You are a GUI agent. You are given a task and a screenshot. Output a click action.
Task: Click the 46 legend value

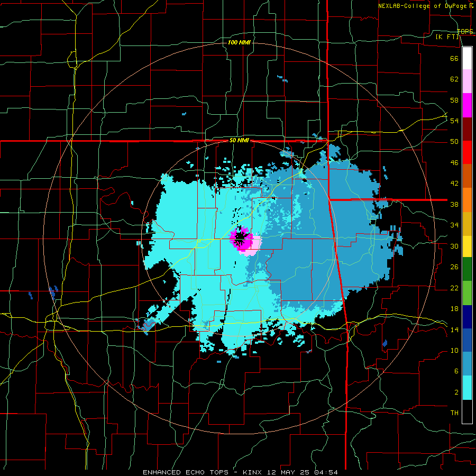[x=454, y=163]
